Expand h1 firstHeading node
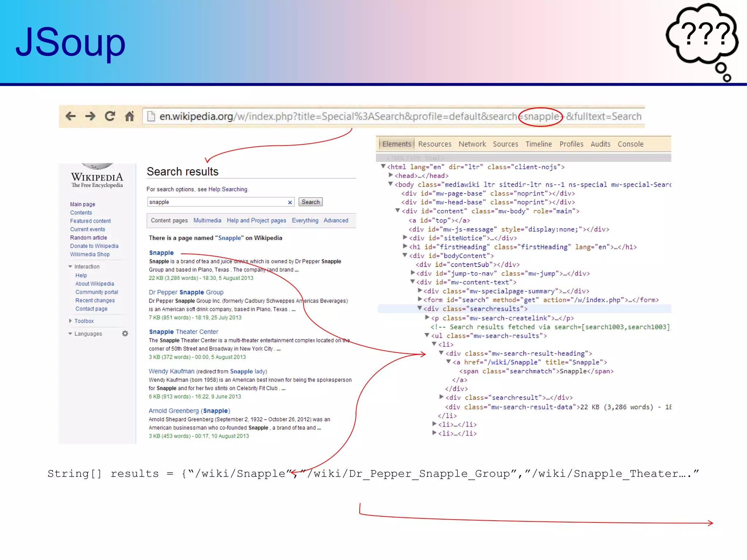 point(405,246)
